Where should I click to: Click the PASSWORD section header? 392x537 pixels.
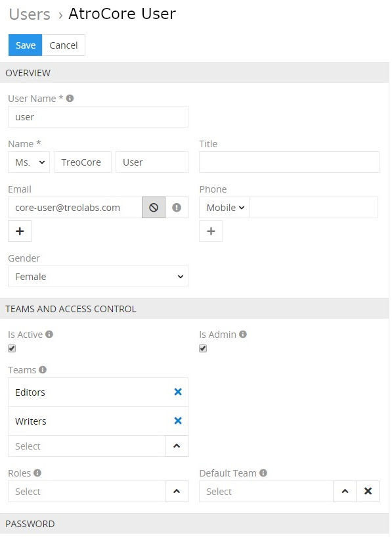pyautogui.click(x=194, y=524)
